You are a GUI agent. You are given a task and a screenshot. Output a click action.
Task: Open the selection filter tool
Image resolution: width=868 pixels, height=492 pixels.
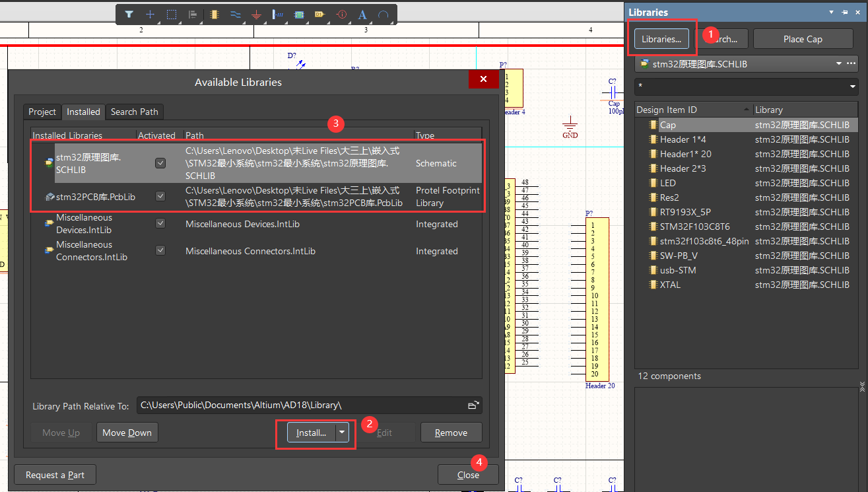[129, 14]
